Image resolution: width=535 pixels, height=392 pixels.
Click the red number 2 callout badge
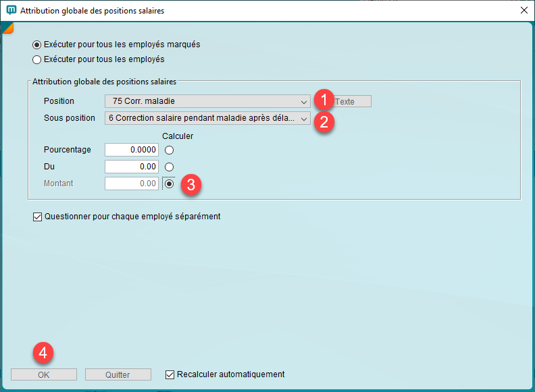pyautogui.click(x=323, y=121)
